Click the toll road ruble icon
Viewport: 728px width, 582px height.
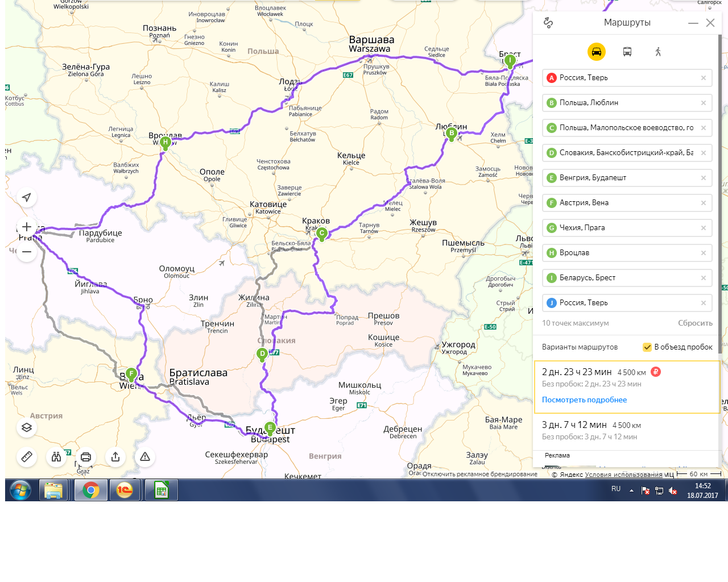coord(656,372)
